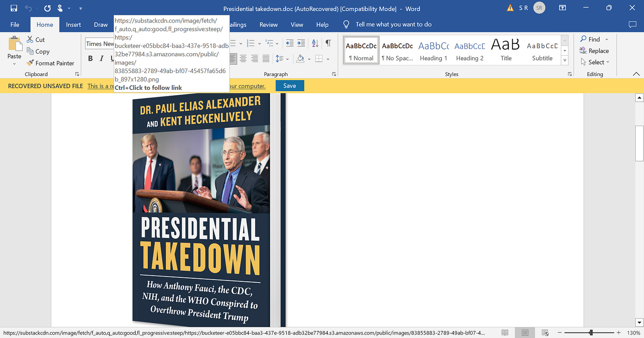644x338 pixels.
Task: Apply the Title style
Action: 506,50
